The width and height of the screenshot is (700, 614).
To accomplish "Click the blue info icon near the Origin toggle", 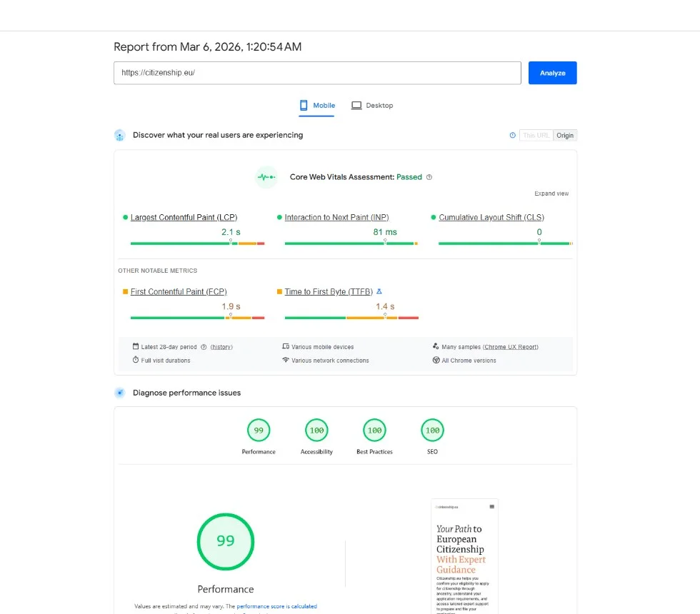I will (513, 135).
